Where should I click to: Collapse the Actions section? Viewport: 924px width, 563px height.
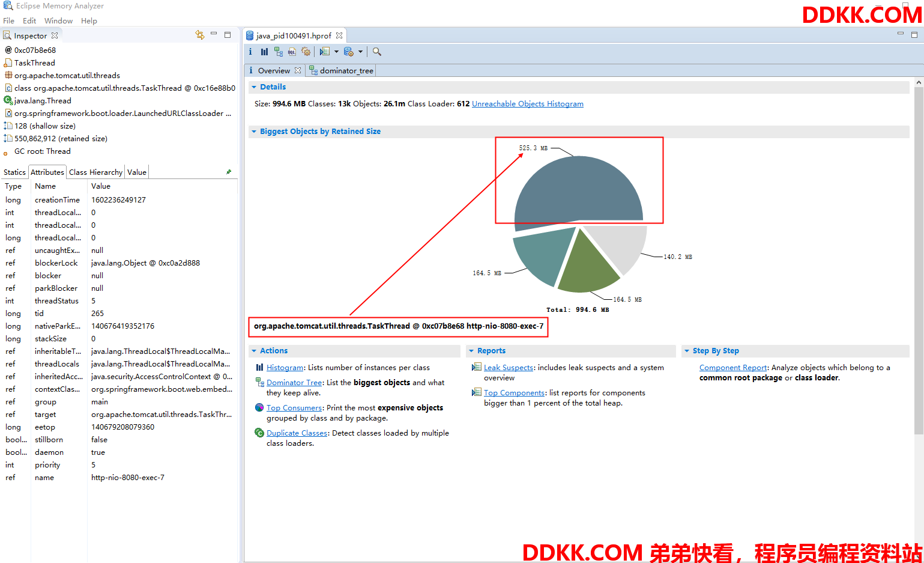tap(254, 351)
